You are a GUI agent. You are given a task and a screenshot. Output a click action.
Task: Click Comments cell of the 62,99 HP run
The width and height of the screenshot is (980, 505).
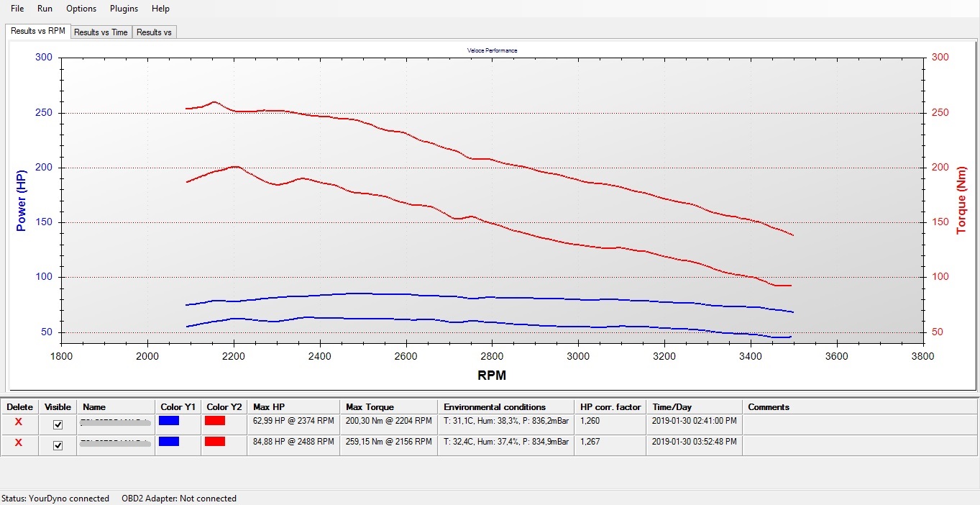(x=859, y=422)
